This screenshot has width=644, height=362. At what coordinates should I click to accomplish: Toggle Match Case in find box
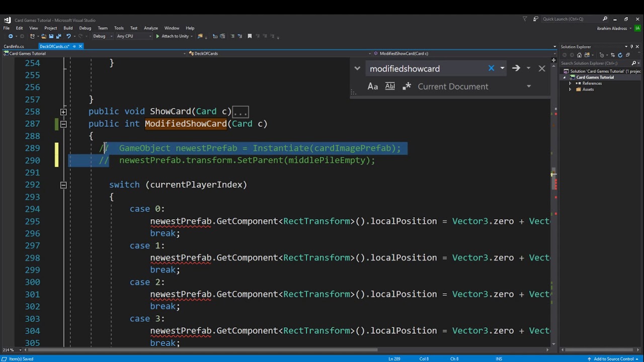(x=372, y=86)
